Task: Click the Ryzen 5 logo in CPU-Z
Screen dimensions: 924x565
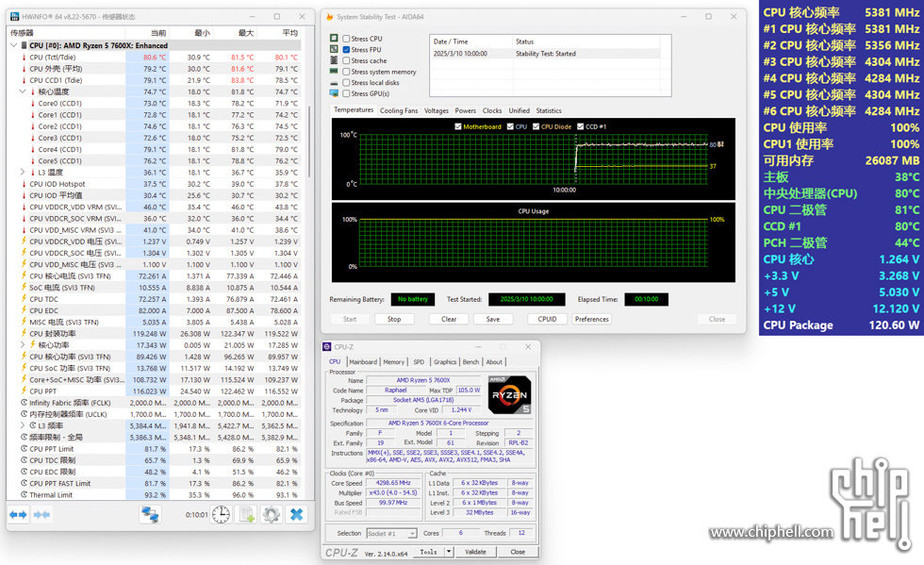Action: pos(509,394)
